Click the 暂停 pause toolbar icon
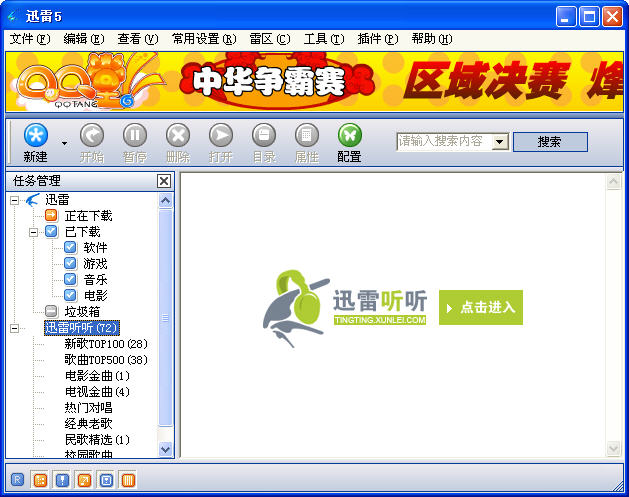This screenshot has height=497, width=629. pos(135,135)
